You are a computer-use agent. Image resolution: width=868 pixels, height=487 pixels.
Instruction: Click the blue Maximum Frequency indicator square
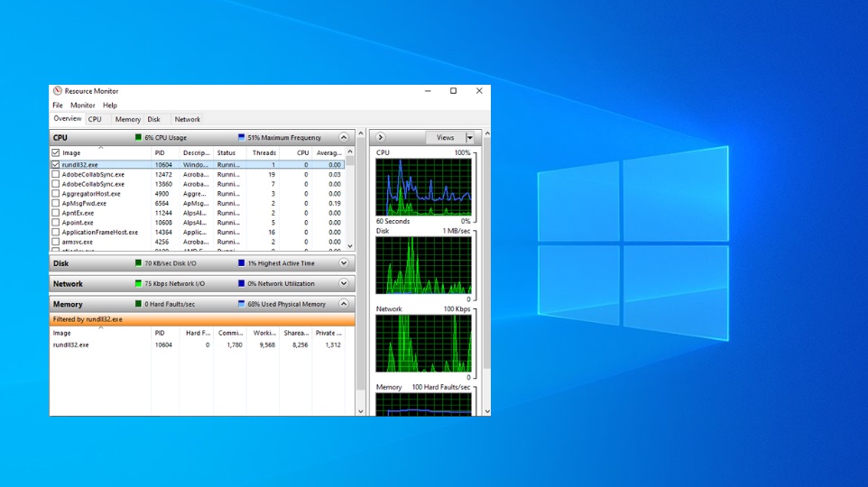point(241,138)
